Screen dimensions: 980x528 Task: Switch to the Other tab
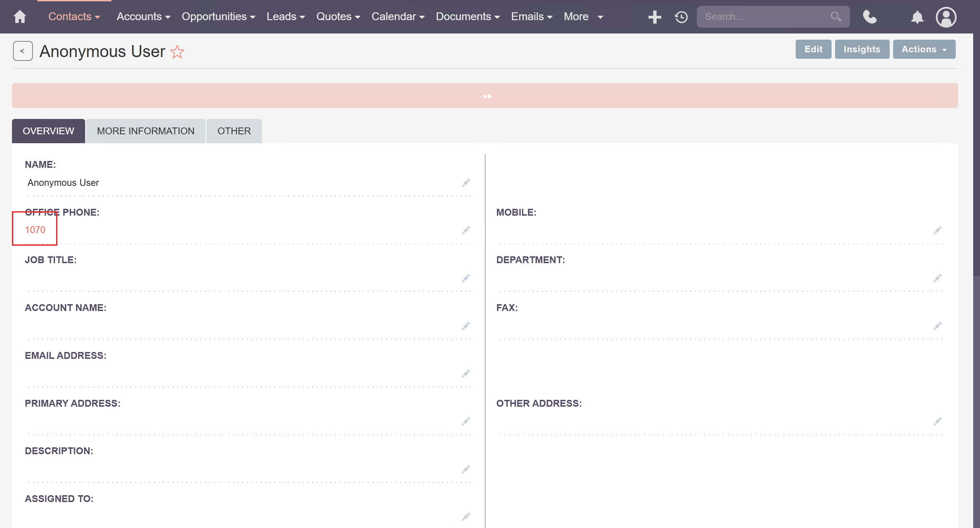[234, 131]
